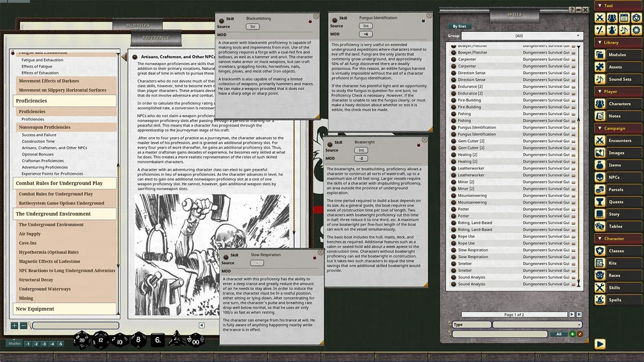Open the music note tool icon

[x=624, y=30]
